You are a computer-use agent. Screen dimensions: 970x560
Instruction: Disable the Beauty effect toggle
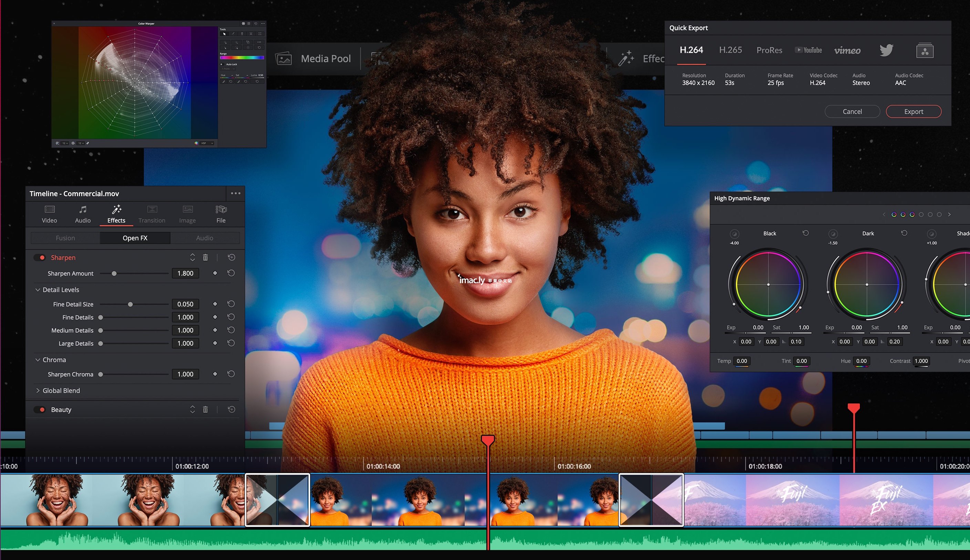click(40, 410)
